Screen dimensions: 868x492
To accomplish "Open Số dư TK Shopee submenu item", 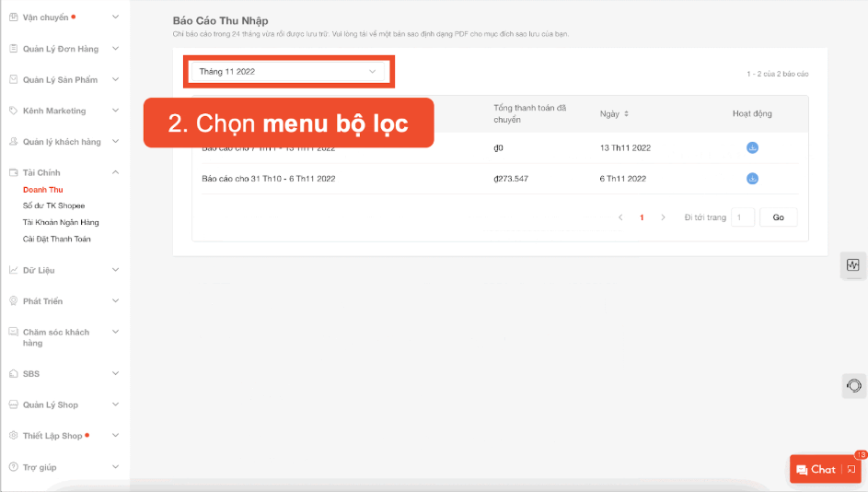I will pyautogui.click(x=53, y=205).
